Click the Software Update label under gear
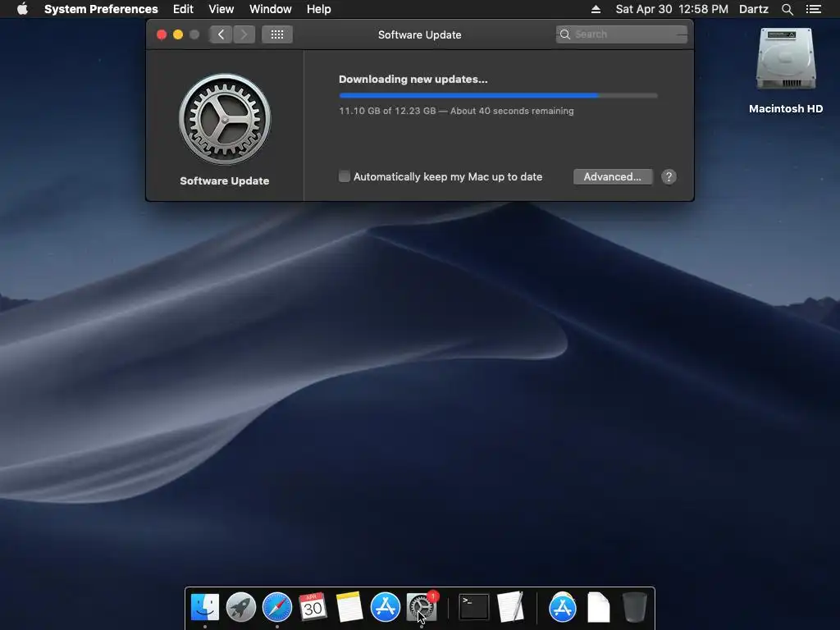The height and width of the screenshot is (630, 840). point(225,181)
